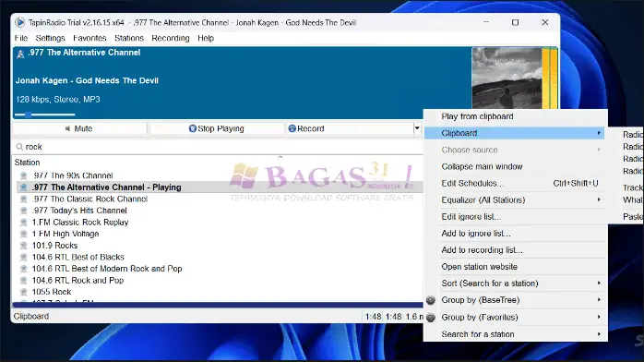This screenshot has width=644, height=362.
Task: Click the Station column header
Action: tap(27, 163)
